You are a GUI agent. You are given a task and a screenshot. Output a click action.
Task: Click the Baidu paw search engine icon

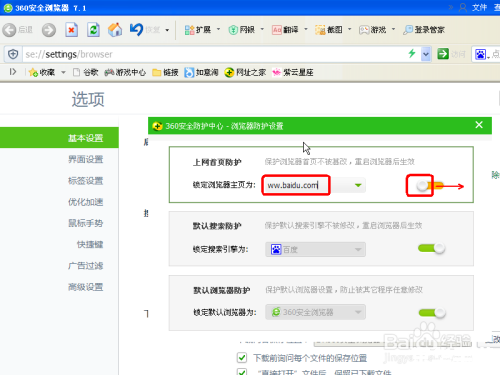(x=480, y=54)
